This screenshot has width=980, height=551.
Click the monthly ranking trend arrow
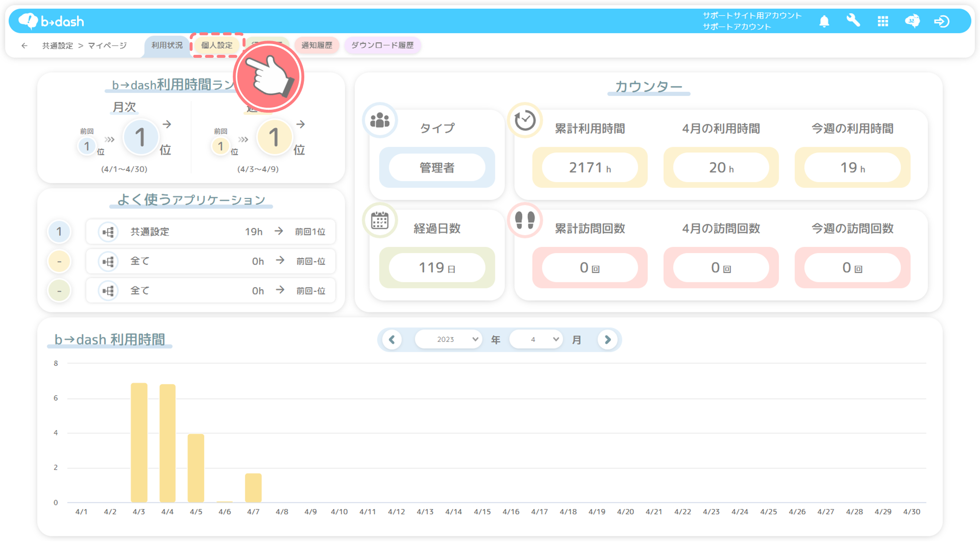point(167,124)
